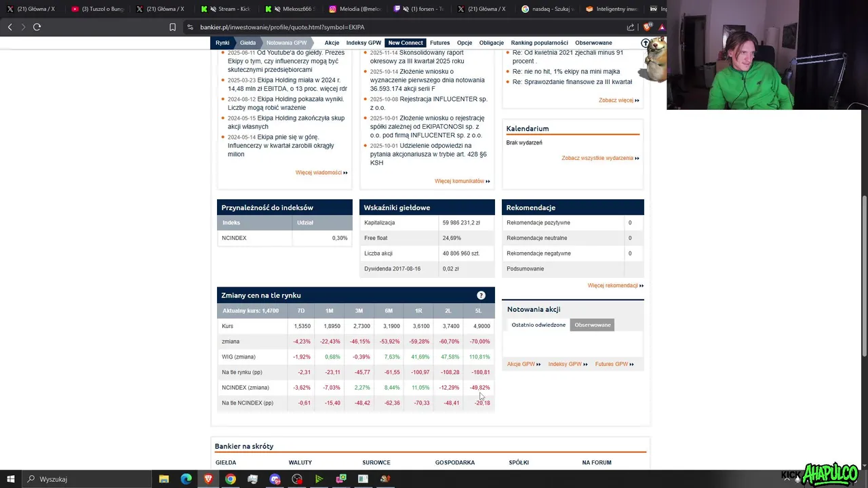
Task: Click the Futures GPW link under Notowania akcji
Action: [614, 364]
